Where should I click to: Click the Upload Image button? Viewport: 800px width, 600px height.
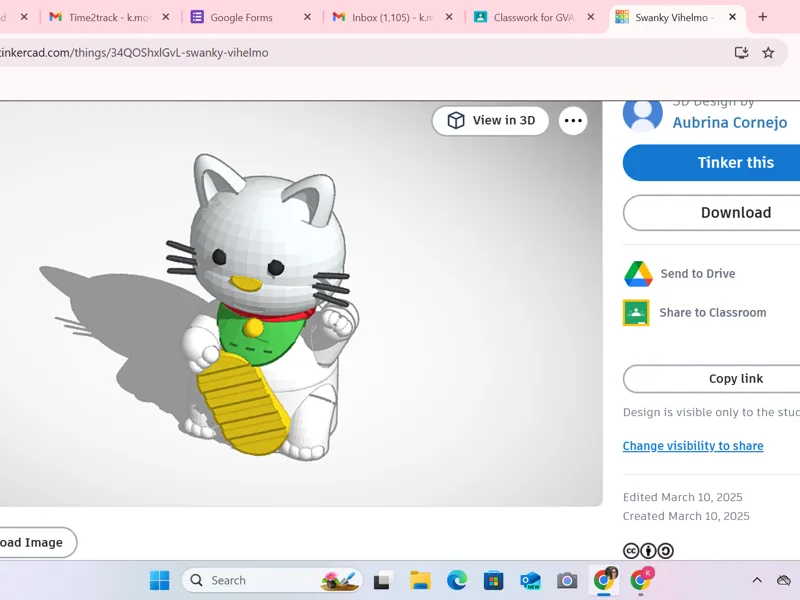38,542
